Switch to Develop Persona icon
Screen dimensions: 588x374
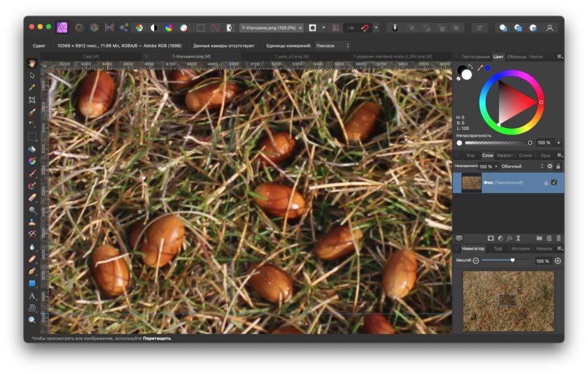coord(94,27)
